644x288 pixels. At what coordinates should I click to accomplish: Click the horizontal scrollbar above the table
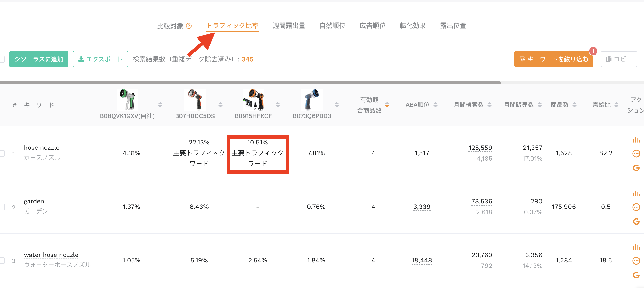pyautogui.click(x=250, y=83)
